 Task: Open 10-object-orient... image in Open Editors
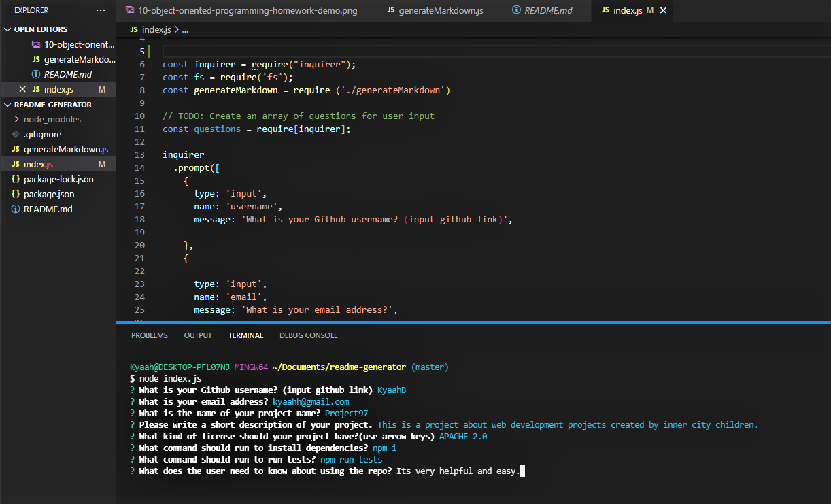click(79, 44)
